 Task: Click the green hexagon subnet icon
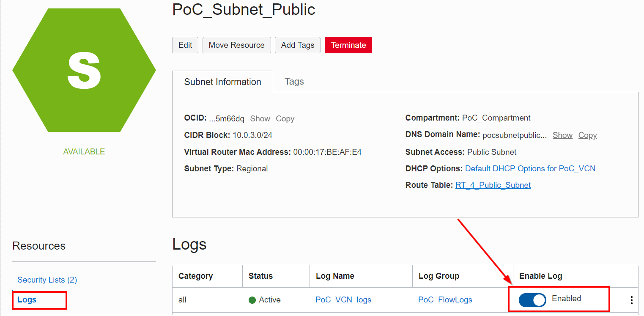coord(84,70)
